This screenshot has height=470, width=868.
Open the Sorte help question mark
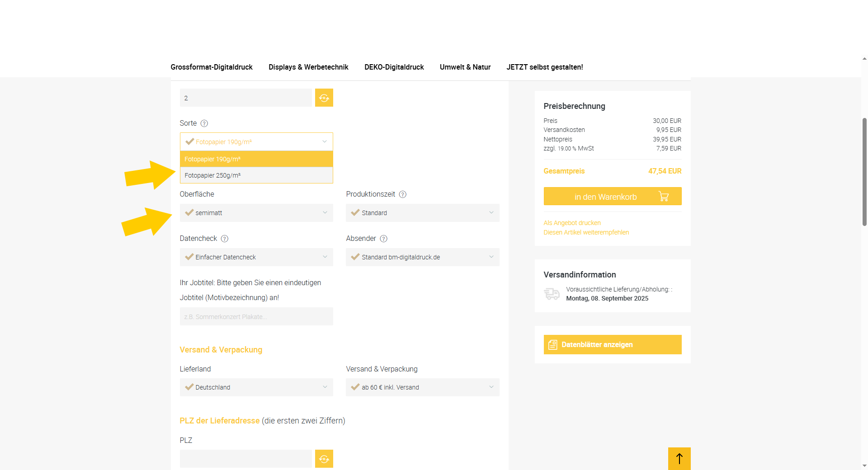204,123
